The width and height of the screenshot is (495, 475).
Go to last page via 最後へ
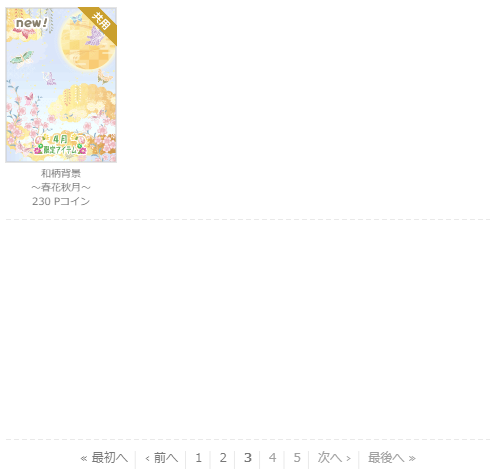pos(392,458)
